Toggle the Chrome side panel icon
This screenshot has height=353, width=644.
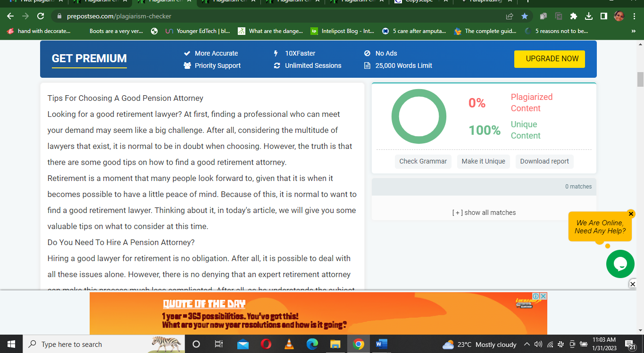[604, 16]
